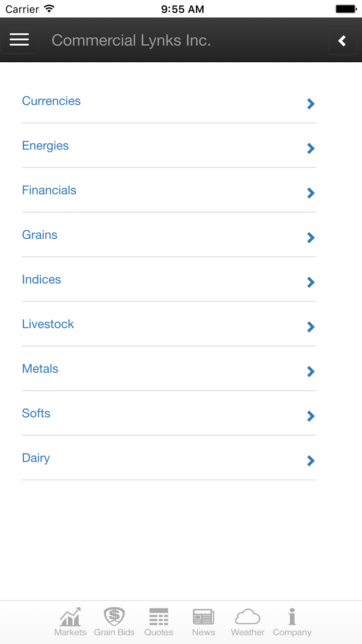Expand the Indices chevron arrow

point(311,282)
